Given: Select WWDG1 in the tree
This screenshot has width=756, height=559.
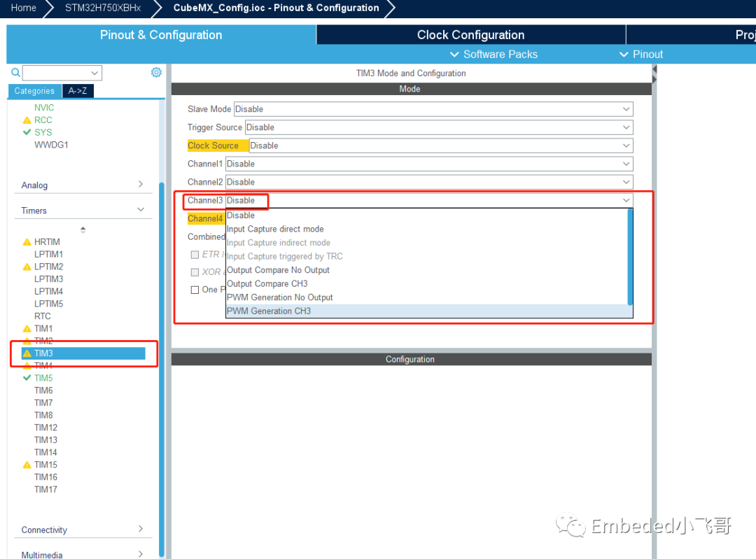Looking at the screenshot, I should (x=51, y=145).
